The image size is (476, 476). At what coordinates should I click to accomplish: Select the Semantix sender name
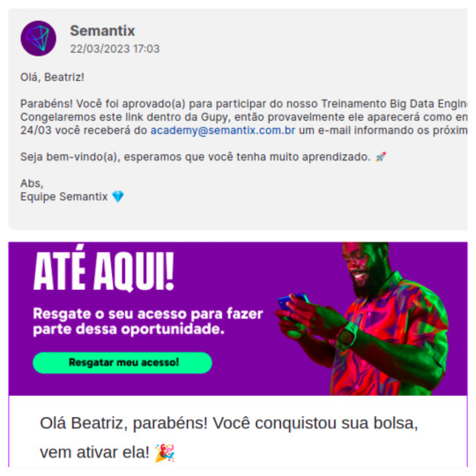(x=102, y=31)
